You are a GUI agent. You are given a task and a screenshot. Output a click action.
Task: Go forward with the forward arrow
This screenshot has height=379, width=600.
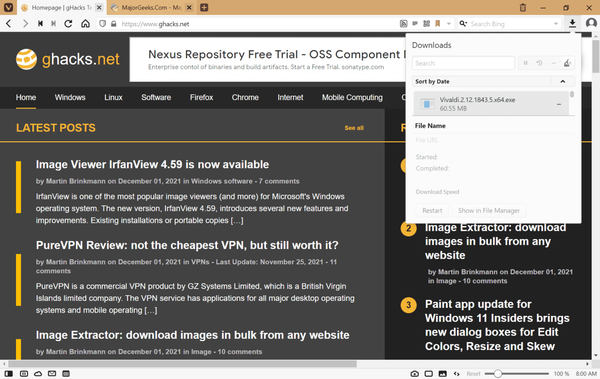click(x=25, y=24)
